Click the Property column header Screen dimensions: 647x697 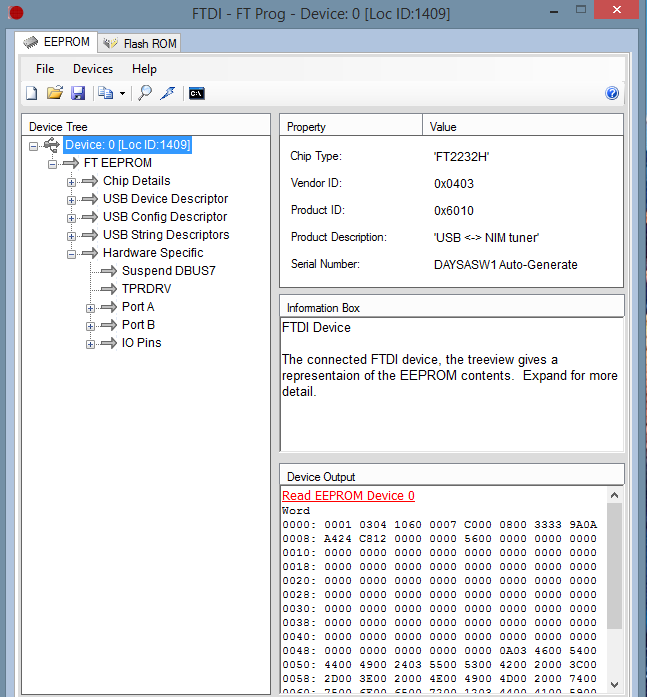click(351, 127)
